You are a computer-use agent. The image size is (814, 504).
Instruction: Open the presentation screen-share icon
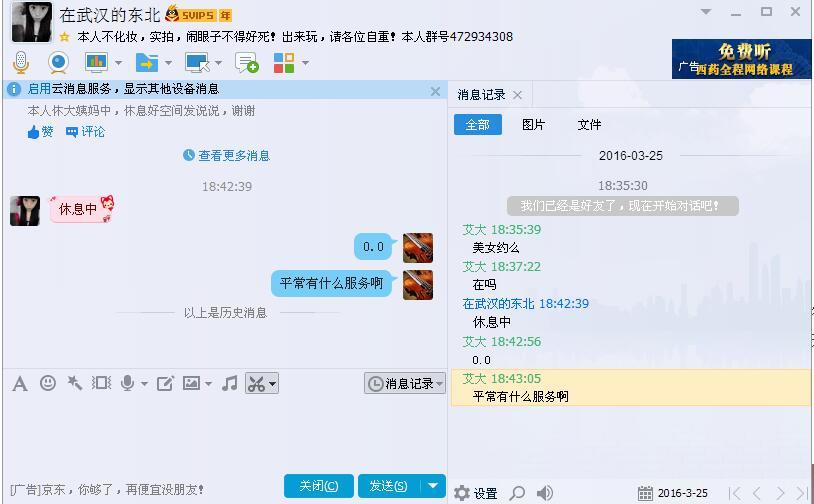coord(97,63)
